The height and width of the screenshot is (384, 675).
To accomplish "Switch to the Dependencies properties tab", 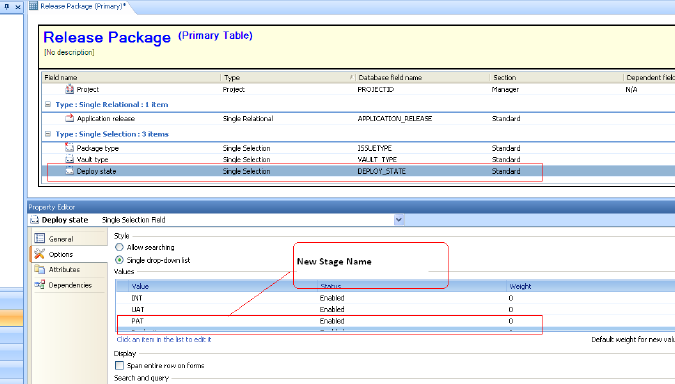I will click(x=69, y=285).
